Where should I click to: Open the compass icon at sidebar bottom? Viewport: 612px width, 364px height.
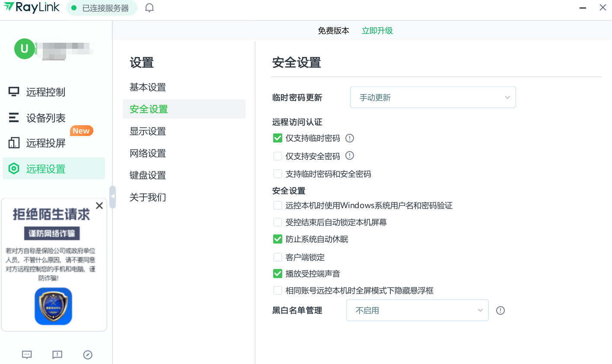(88, 355)
